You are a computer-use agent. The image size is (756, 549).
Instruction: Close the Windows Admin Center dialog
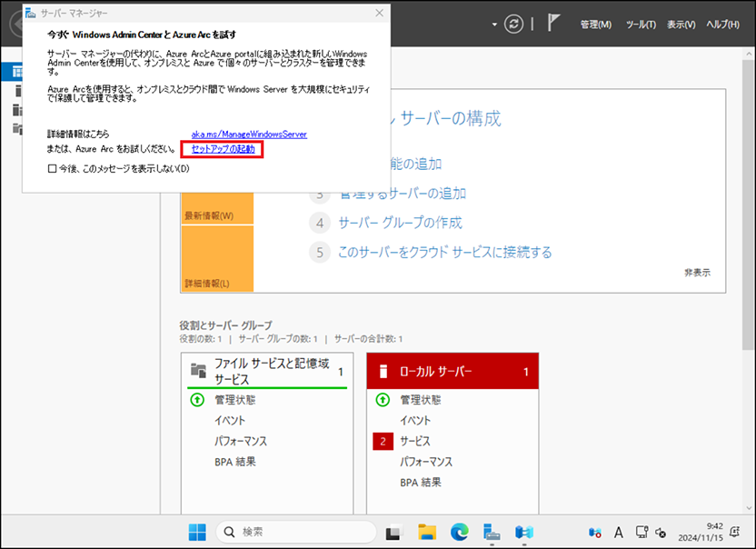pos(380,13)
